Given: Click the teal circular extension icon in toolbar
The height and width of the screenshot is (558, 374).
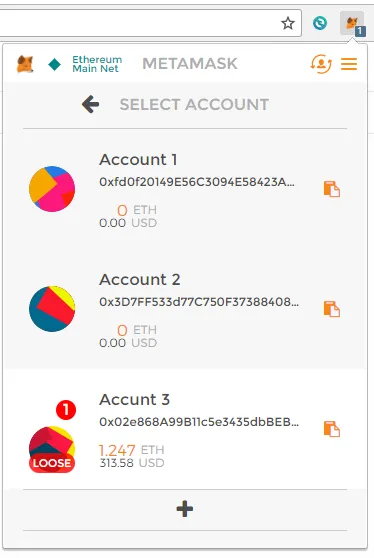Looking at the screenshot, I should click(320, 23).
